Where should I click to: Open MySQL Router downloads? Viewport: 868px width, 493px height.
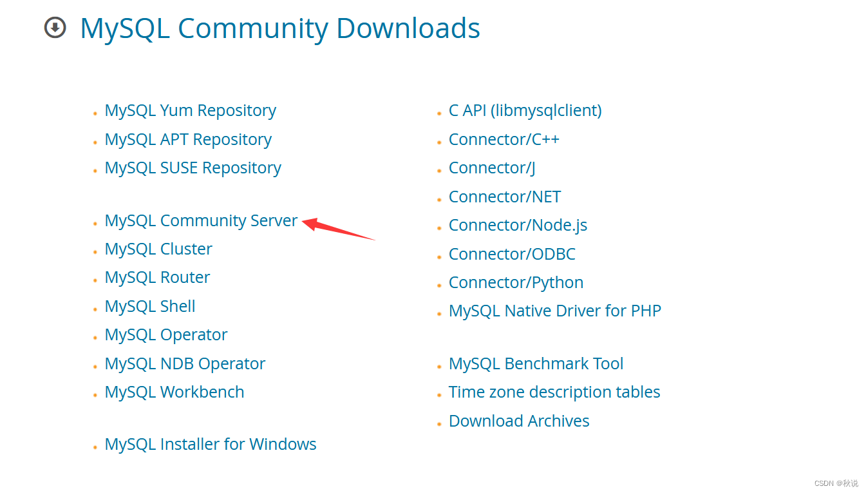click(157, 277)
